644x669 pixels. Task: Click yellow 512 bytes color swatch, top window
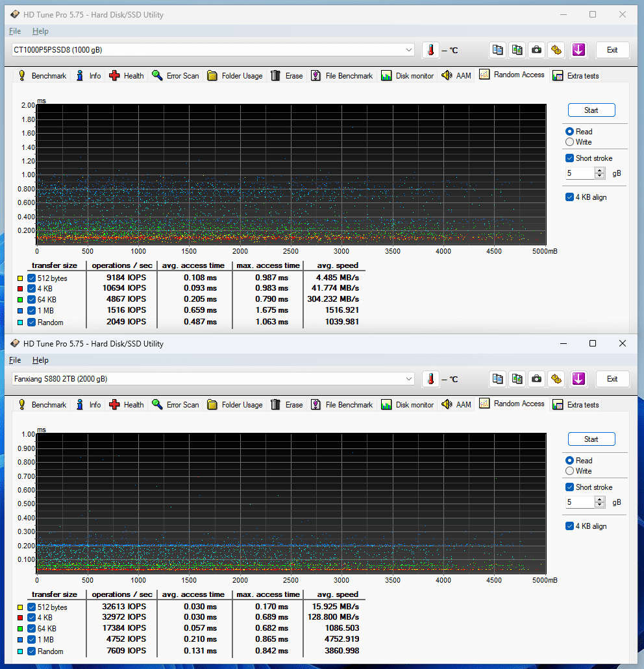click(20, 278)
